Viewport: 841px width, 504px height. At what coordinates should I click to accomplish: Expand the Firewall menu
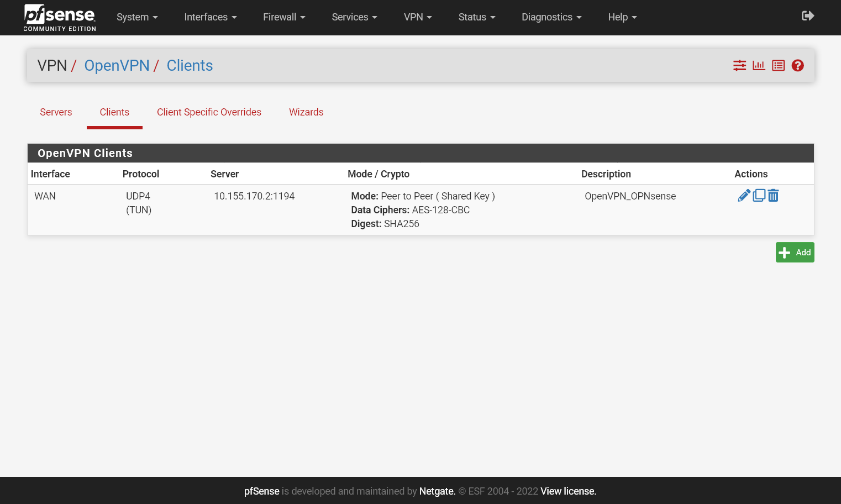pyautogui.click(x=283, y=17)
